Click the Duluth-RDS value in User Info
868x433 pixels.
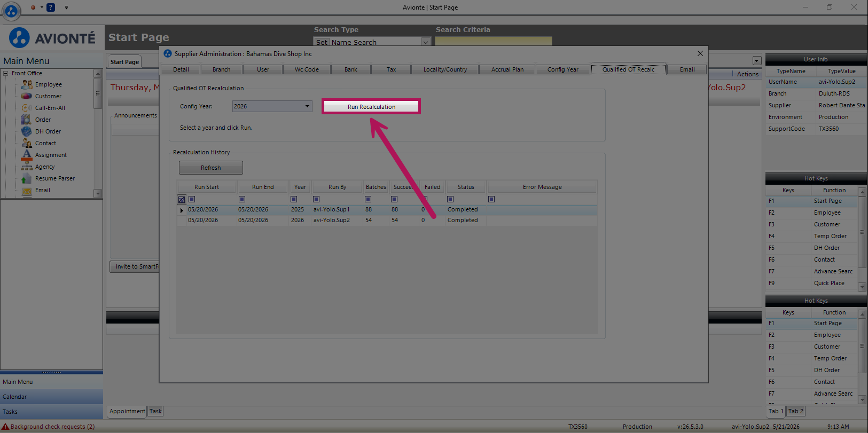point(834,93)
